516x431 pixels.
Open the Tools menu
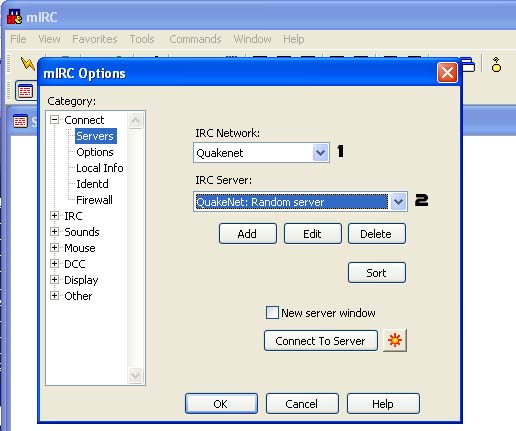click(x=142, y=39)
